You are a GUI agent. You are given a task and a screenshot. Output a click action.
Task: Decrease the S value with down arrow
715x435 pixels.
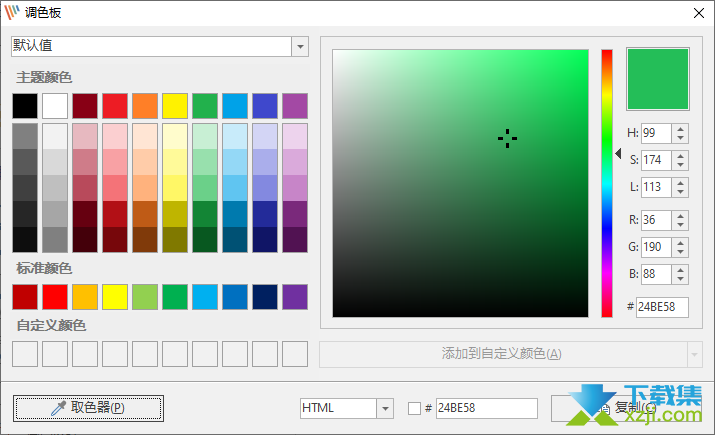point(680,165)
